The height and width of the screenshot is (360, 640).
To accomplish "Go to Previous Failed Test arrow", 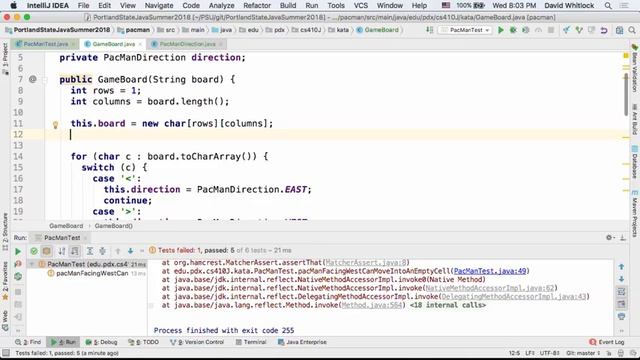I will click(118, 251).
